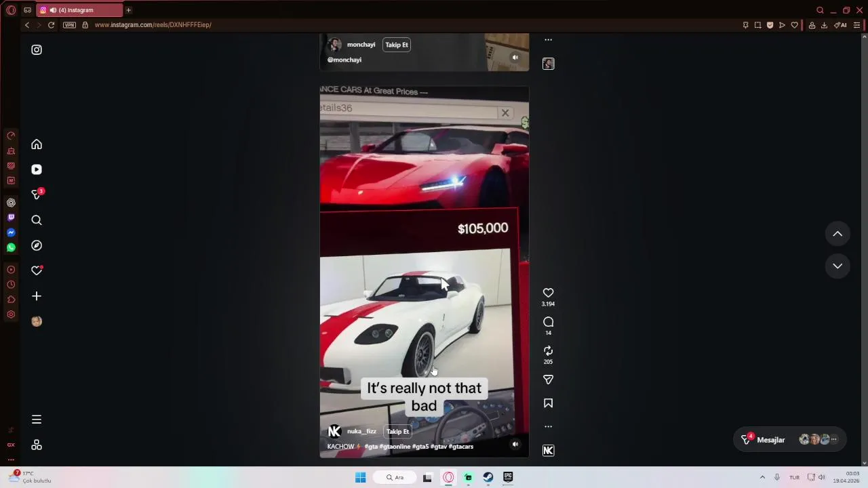The width and height of the screenshot is (868, 488).
Task: Toggle the VPN badge in address bar
Action: coord(69,25)
